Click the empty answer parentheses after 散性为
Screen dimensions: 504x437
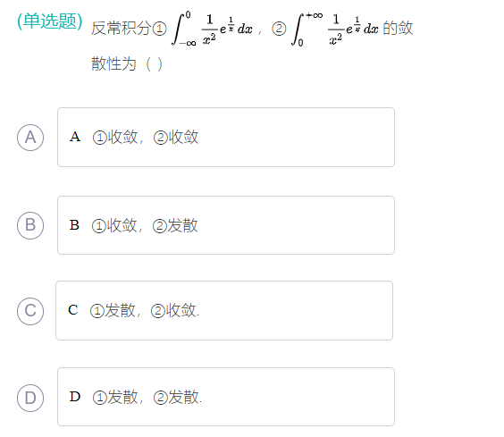154,64
